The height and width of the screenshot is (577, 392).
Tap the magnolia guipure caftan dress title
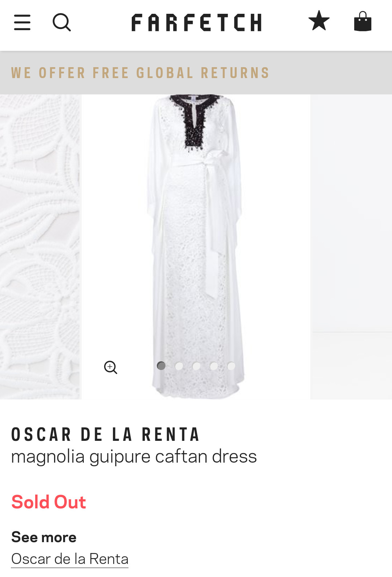(134, 457)
